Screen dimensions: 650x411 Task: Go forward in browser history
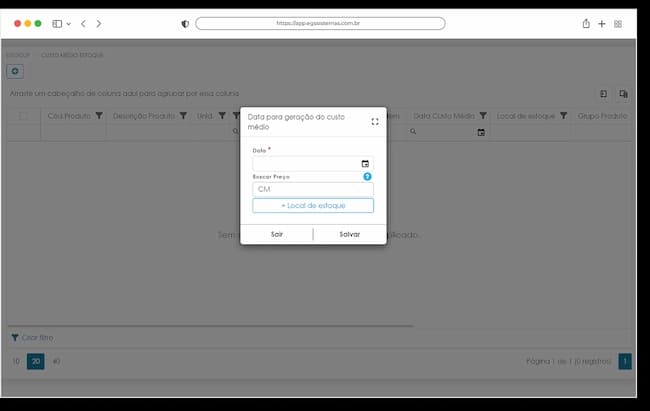(x=99, y=24)
